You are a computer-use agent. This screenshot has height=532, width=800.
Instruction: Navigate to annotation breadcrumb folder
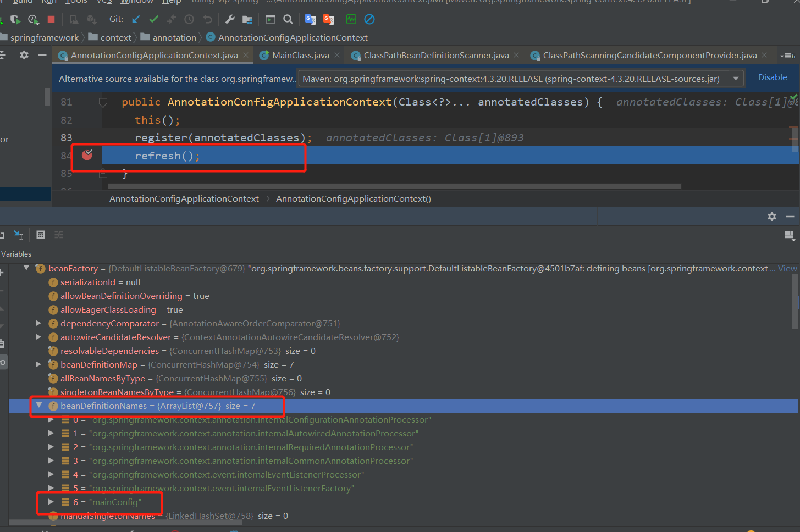(x=168, y=37)
